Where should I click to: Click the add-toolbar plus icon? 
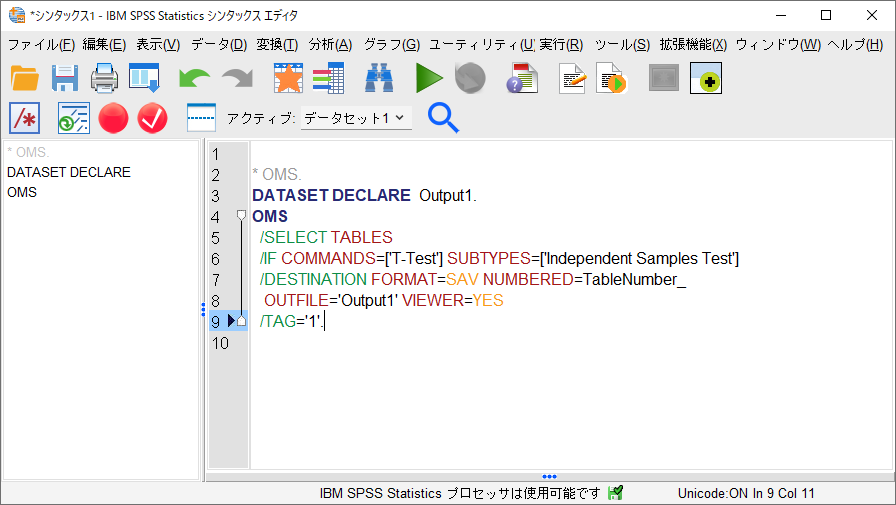[706, 78]
